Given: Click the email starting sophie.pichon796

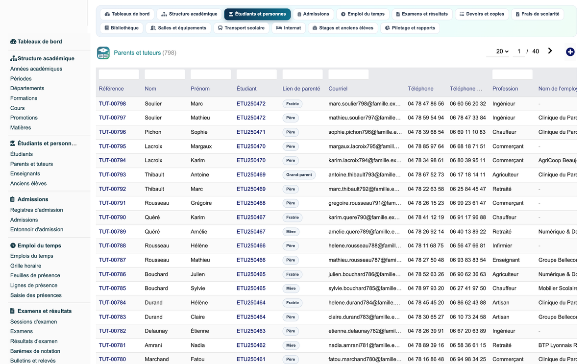Looking at the screenshot, I should pos(365,132).
